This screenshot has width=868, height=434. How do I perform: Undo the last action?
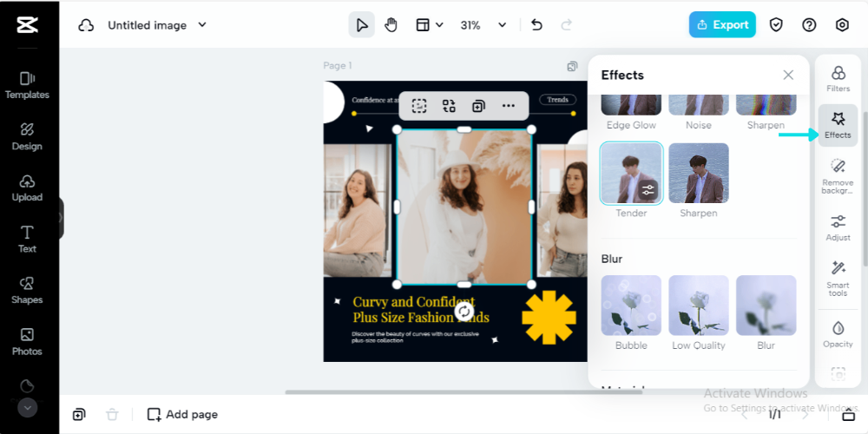click(x=536, y=25)
